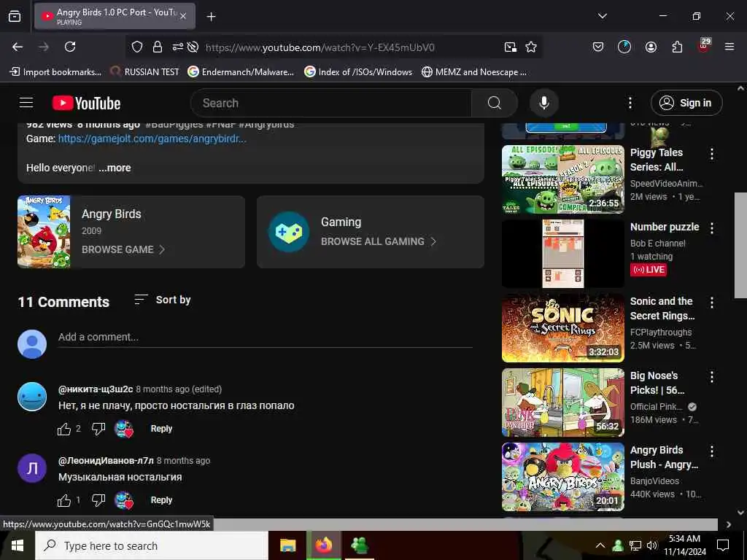Click the Add a comment field
747x560 pixels.
click(265, 337)
